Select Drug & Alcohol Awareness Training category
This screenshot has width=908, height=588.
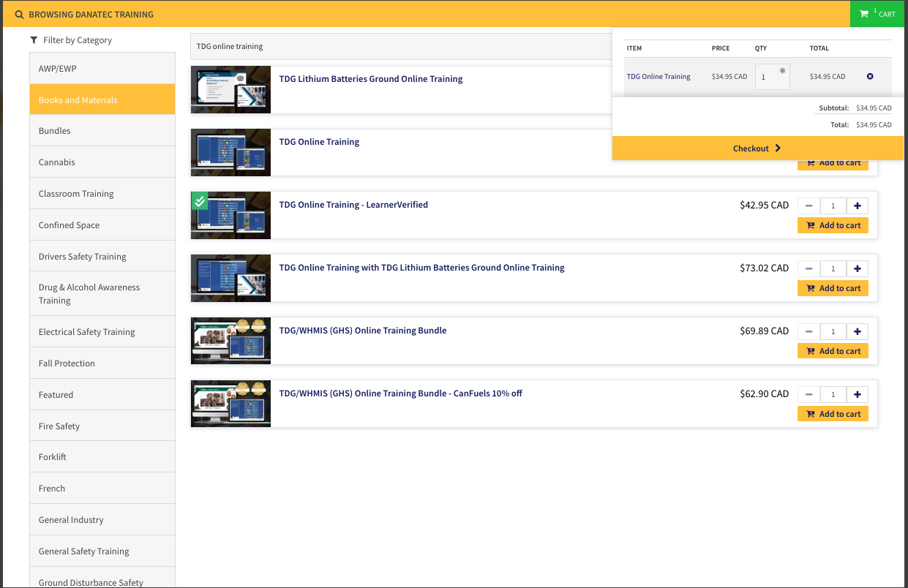click(x=102, y=293)
